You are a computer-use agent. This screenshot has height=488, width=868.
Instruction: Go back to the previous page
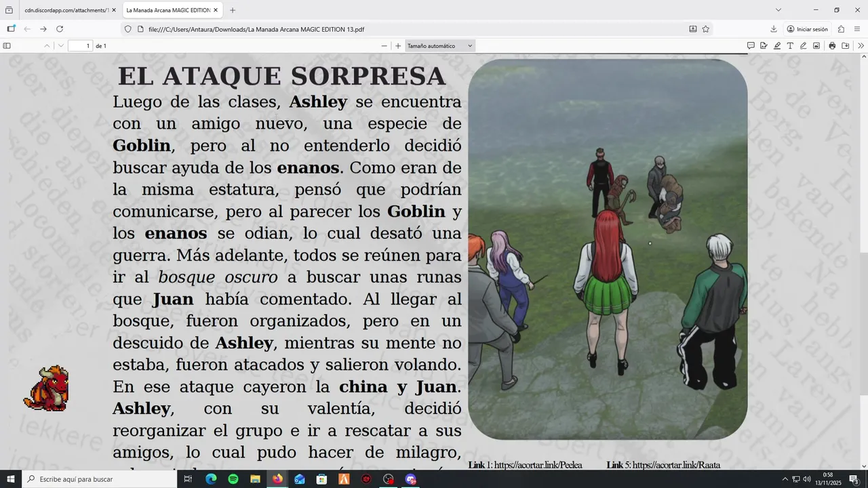pyautogui.click(x=27, y=29)
